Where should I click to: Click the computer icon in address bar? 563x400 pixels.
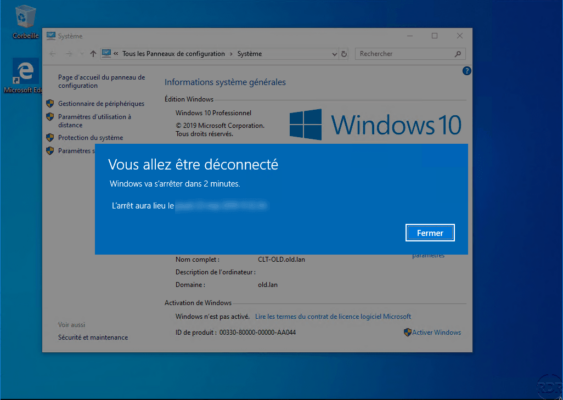coord(106,54)
